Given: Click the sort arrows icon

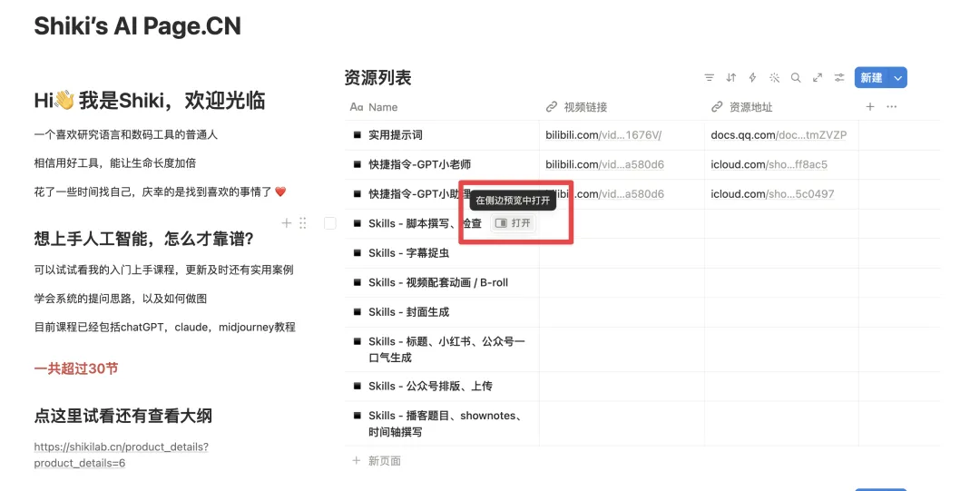Looking at the screenshot, I should click(730, 78).
